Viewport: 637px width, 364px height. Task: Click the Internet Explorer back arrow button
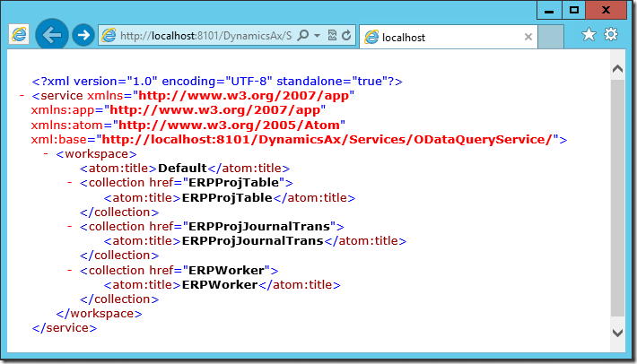[52, 35]
